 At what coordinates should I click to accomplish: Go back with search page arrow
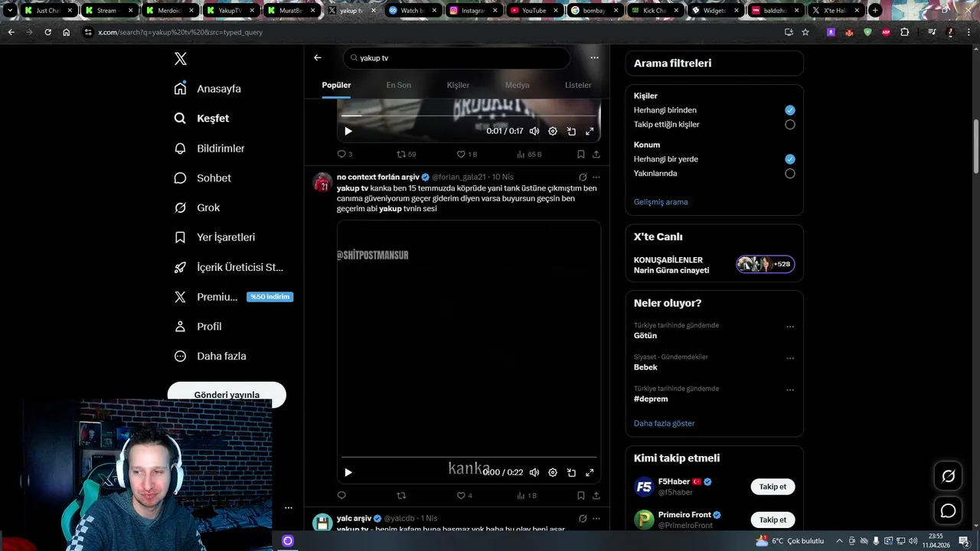[x=318, y=57]
